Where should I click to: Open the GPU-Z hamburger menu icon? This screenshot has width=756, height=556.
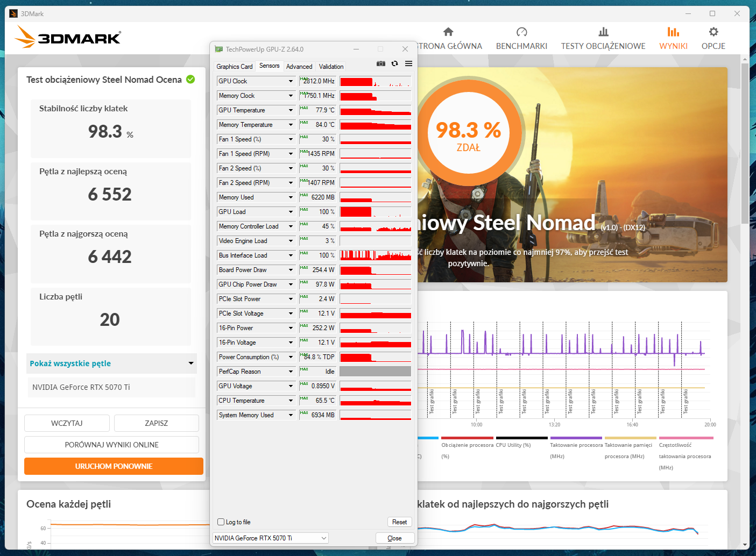pos(408,63)
